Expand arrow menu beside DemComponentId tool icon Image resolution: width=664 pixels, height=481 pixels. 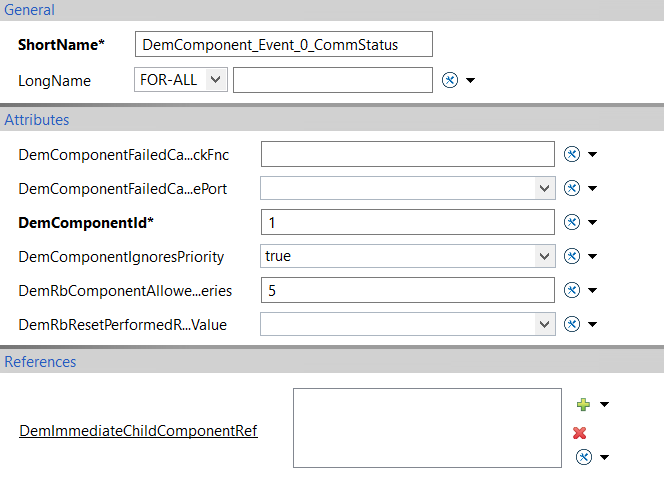[592, 222]
